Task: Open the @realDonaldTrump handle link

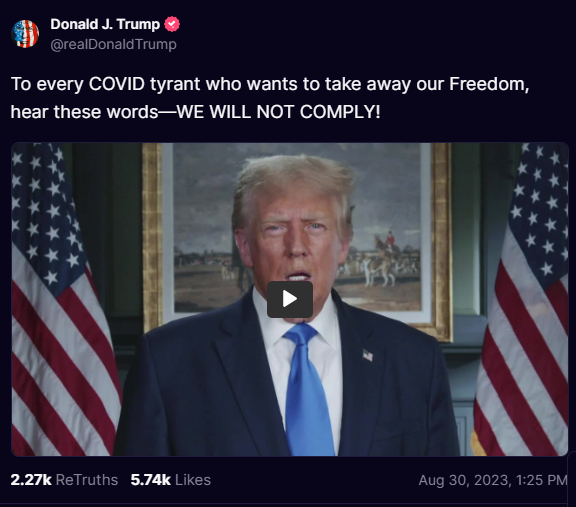Action: click(114, 44)
